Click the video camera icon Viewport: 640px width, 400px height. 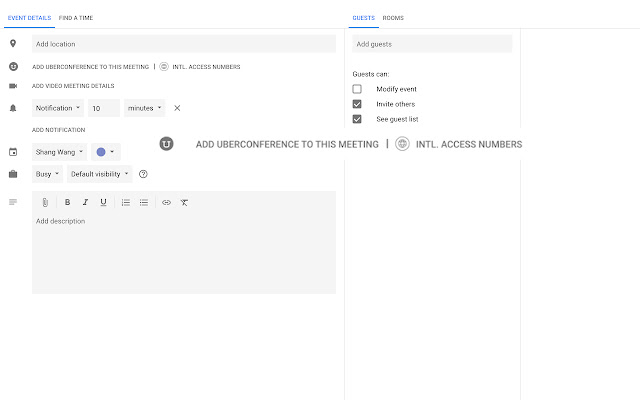click(x=13, y=86)
